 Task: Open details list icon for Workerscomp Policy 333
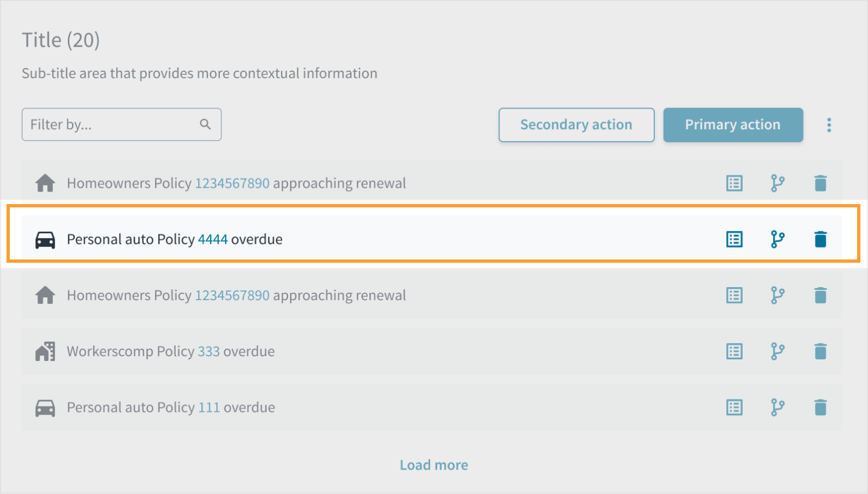coord(734,351)
